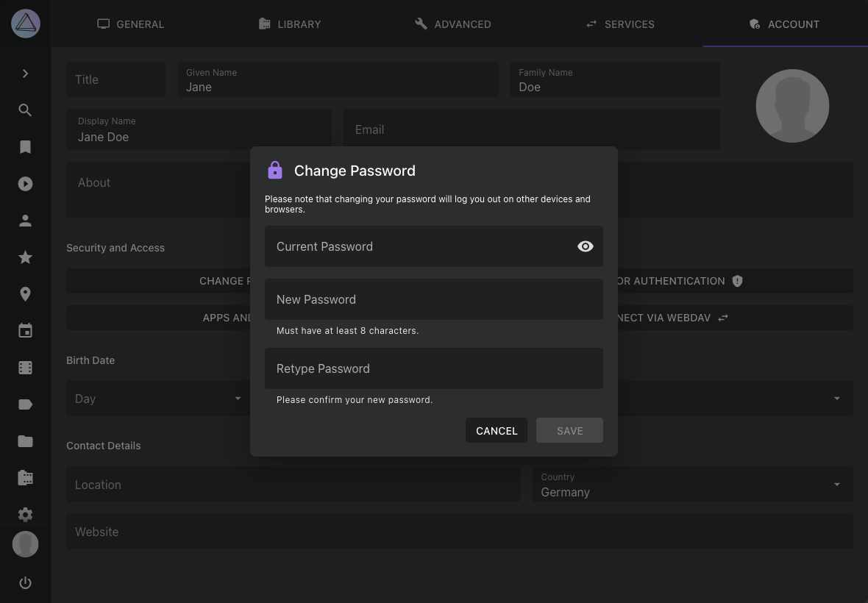Expand the collapsed sidebar navigation
The image size is (868, 603).
[25, 74]
